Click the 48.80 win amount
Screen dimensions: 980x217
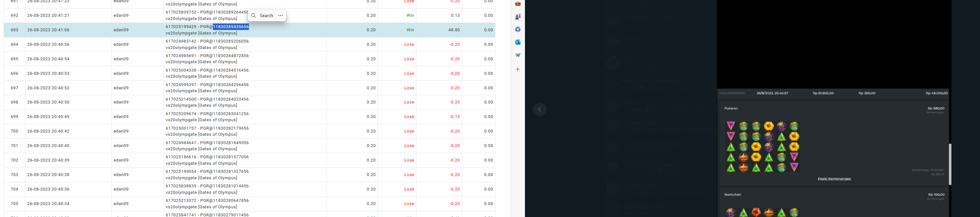[454, 30]
